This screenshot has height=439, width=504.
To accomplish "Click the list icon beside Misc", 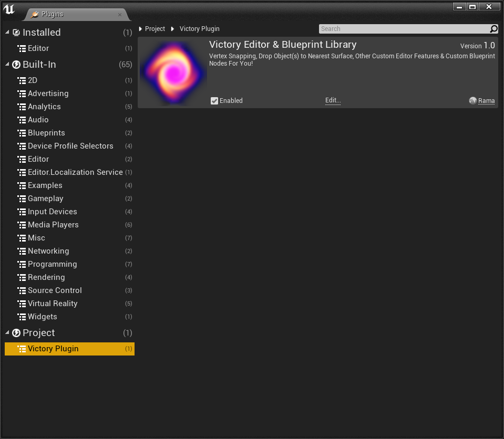I will click(22, 238).
